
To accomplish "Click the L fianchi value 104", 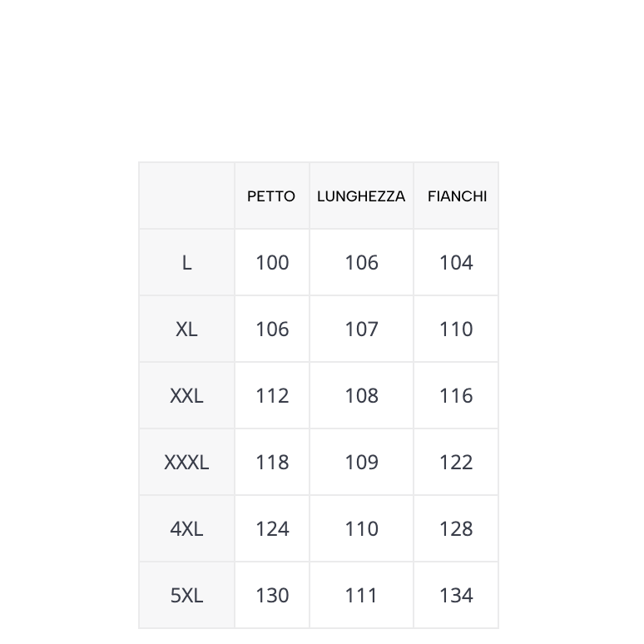I will (x=456, y=262).
